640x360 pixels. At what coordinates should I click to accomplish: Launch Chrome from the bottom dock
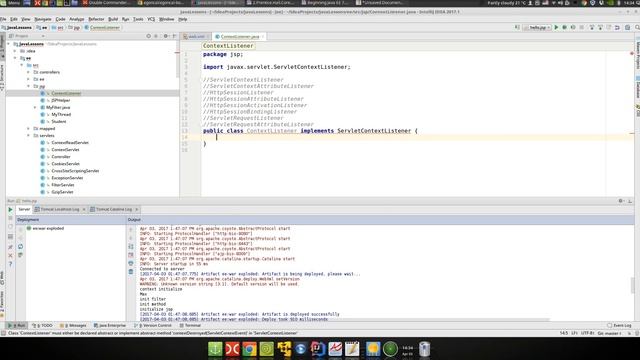click(x=249, y=349)
